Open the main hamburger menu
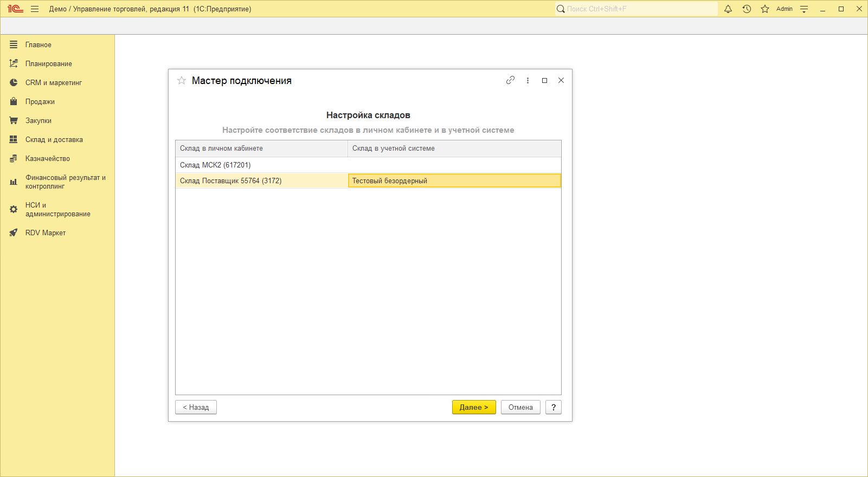Viewport: 868px width, 477px height. 35,9
